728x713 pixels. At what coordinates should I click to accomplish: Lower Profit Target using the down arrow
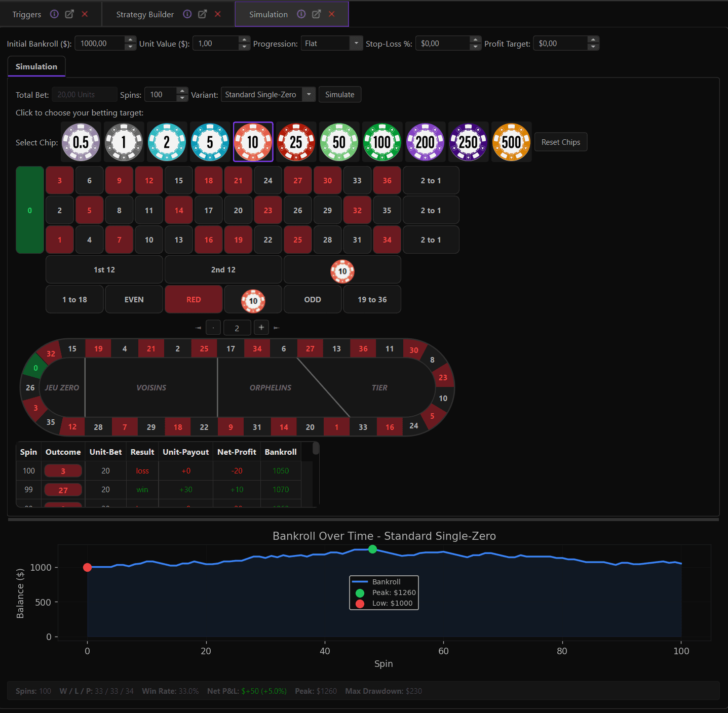tap(593, 47)
